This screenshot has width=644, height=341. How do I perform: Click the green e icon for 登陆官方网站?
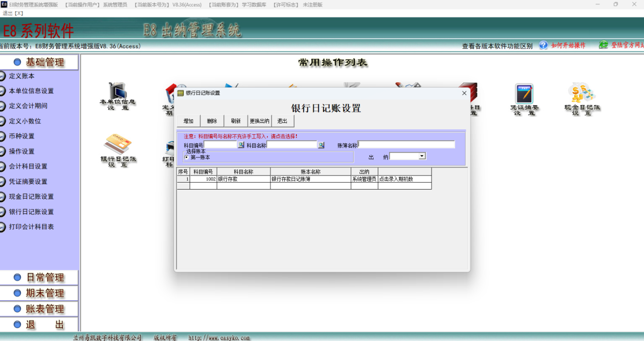[x=603, y=46]
